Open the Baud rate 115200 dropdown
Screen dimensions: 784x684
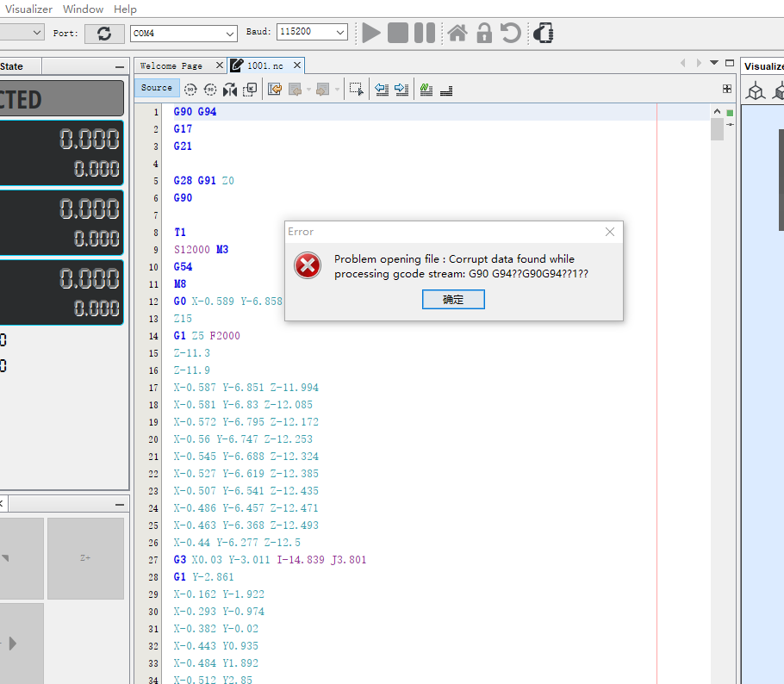pyautogui.click(x=340, y=33)
